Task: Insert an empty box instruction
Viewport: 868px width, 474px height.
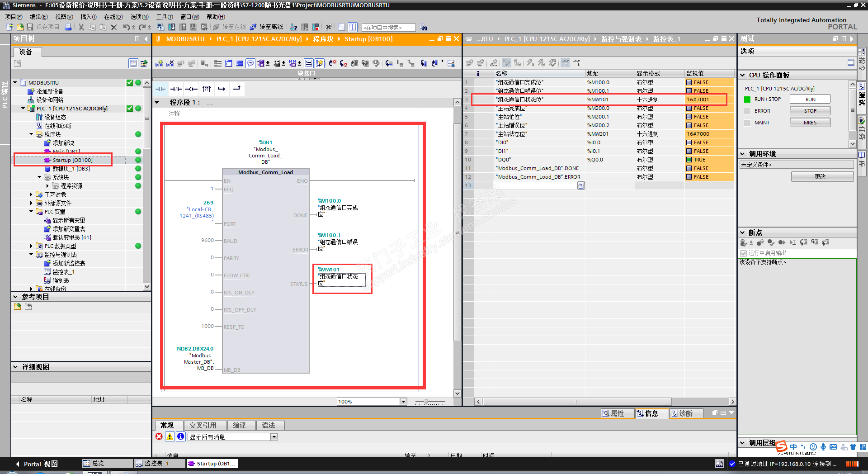Action: click(x=207, y=89)
